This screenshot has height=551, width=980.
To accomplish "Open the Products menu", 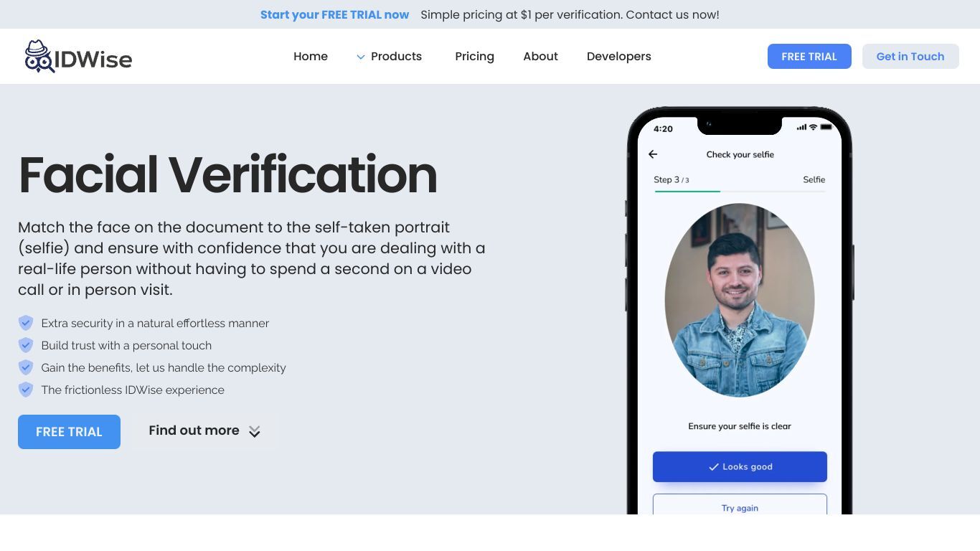I will coord(396,57).
